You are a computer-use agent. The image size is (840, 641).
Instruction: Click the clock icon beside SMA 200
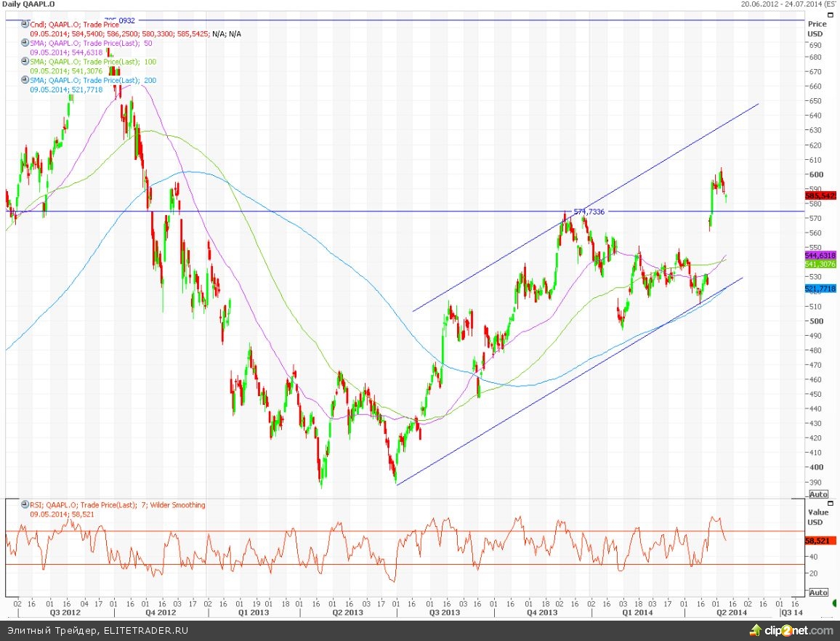[25, 81]
